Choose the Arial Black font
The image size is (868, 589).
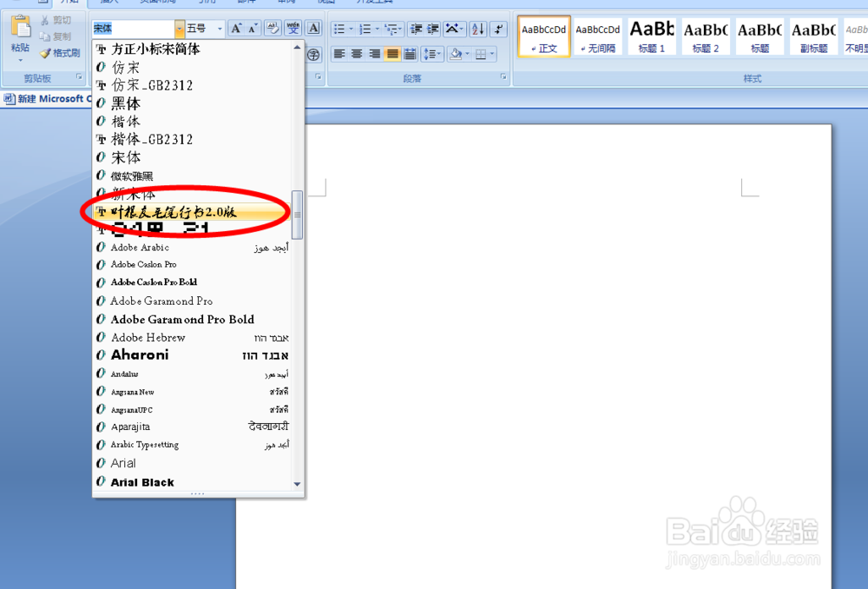[x=192, y=482]
